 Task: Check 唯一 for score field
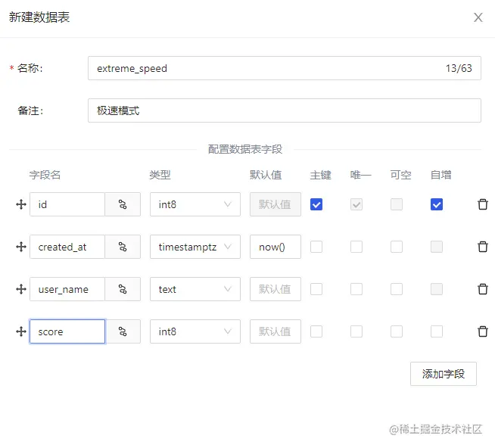coord(356,331)
